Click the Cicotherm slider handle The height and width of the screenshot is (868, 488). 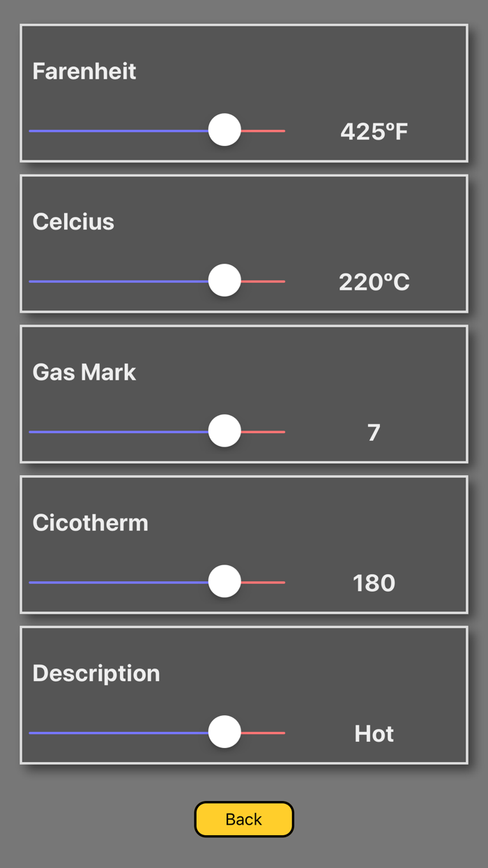click(224, 580)
